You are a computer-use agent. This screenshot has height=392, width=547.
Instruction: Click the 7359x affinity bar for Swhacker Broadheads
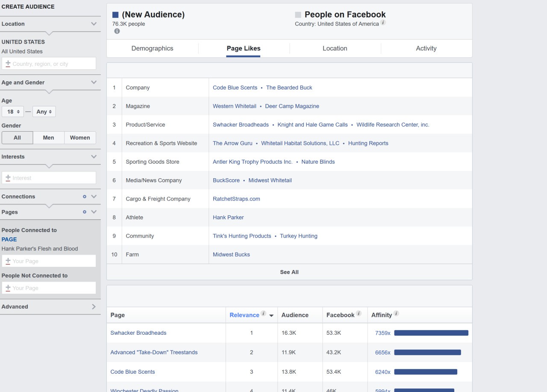(x=431, y=333)
